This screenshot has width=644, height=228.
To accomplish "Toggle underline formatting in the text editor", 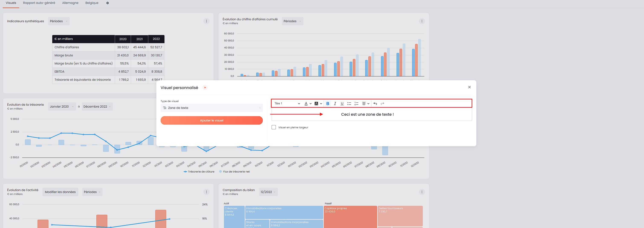I will click(x=342, y=104).
